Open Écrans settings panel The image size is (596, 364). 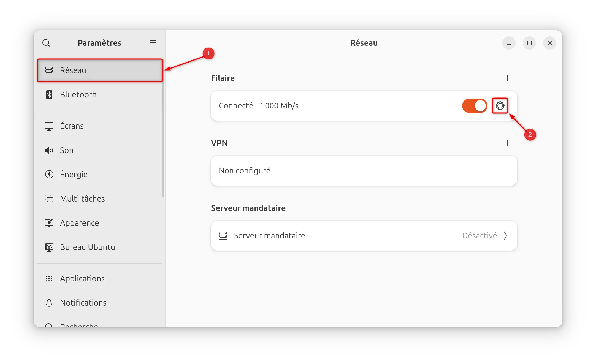pyautogui.click(x=100, y=126)
